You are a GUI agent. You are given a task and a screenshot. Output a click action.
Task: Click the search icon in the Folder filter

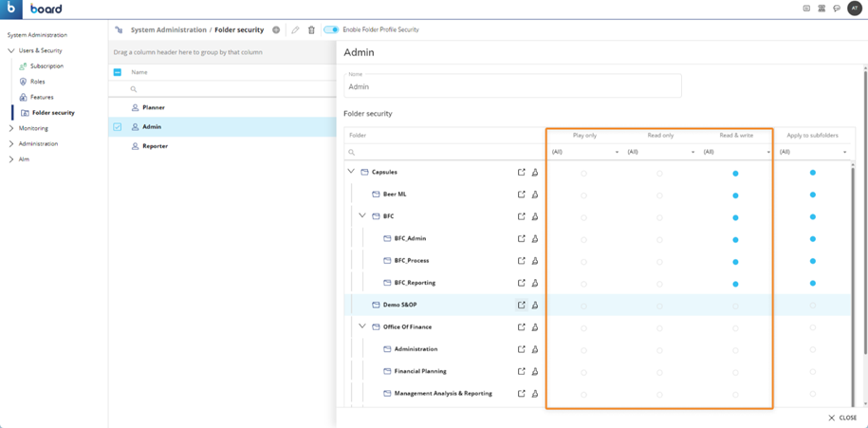pos(351,152)
